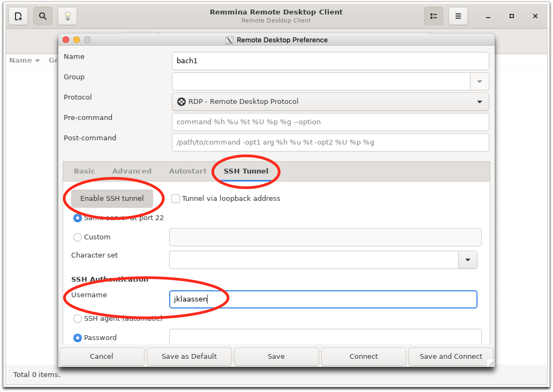Switch view using the list-view icon

click(433, 16)
